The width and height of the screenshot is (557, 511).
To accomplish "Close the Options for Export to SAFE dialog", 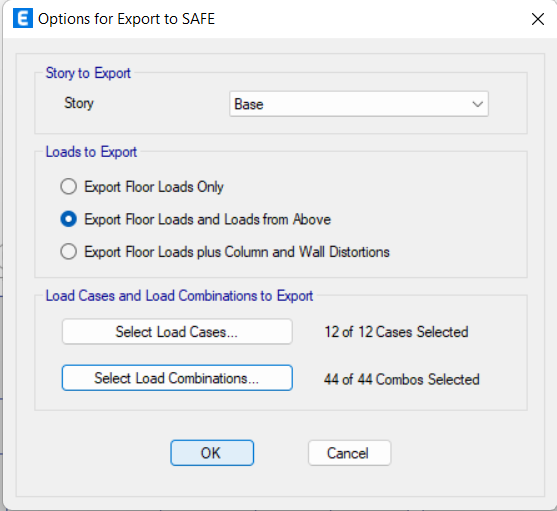I will pos(538,19).
